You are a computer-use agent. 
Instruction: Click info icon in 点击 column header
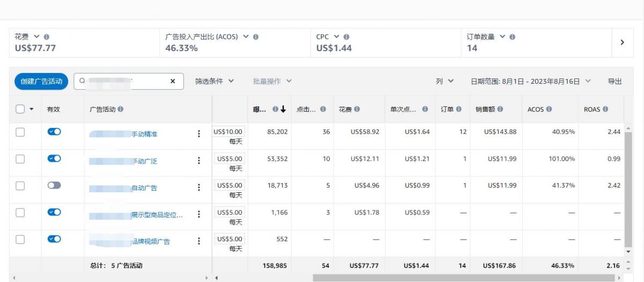click(323, 110)
